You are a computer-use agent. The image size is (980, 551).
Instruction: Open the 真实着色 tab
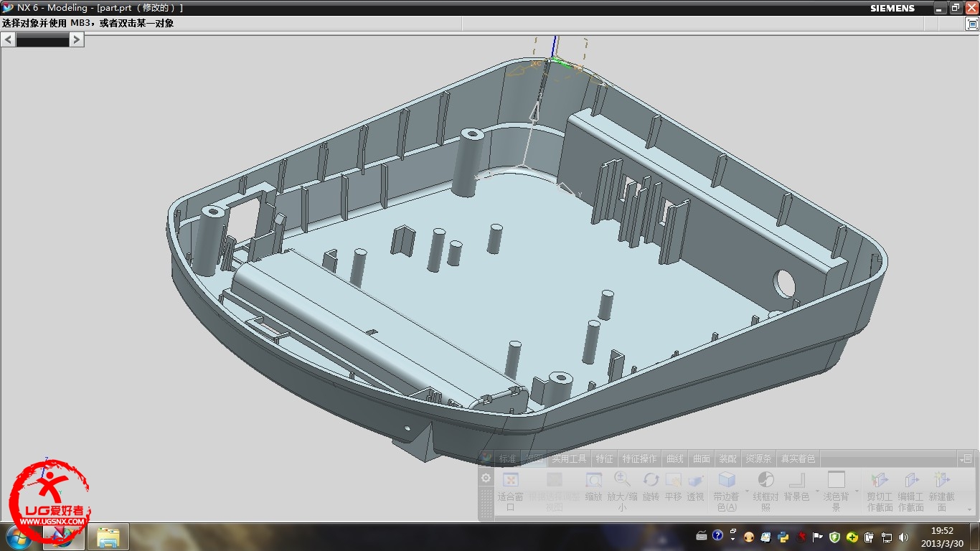pyautogui.click(x=798, y=458)
